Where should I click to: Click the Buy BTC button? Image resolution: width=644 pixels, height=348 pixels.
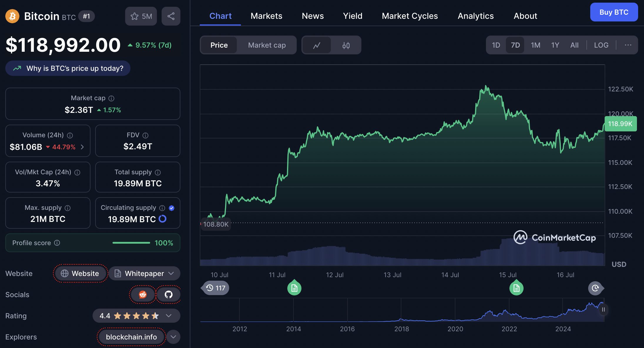[x=614, y=12]
